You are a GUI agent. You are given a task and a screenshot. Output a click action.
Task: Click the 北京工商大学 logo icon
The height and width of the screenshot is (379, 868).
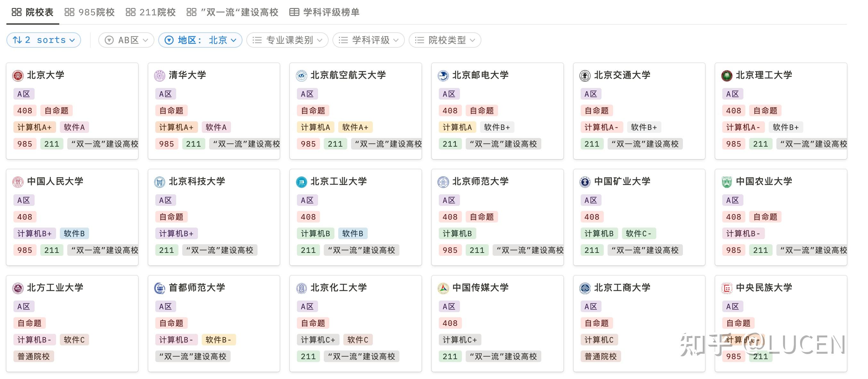585,288
